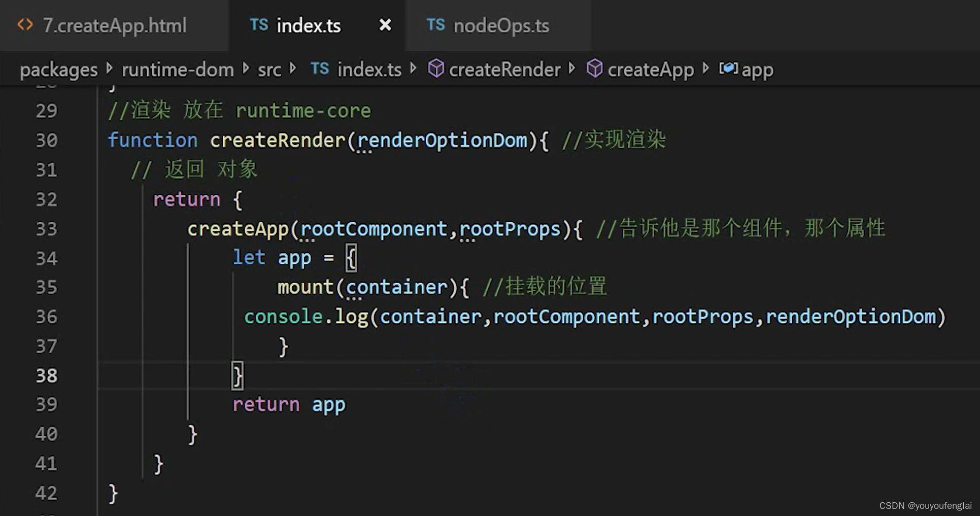
Task: Click 'return app' statement on line 39
Action: [x=289, y=405]
